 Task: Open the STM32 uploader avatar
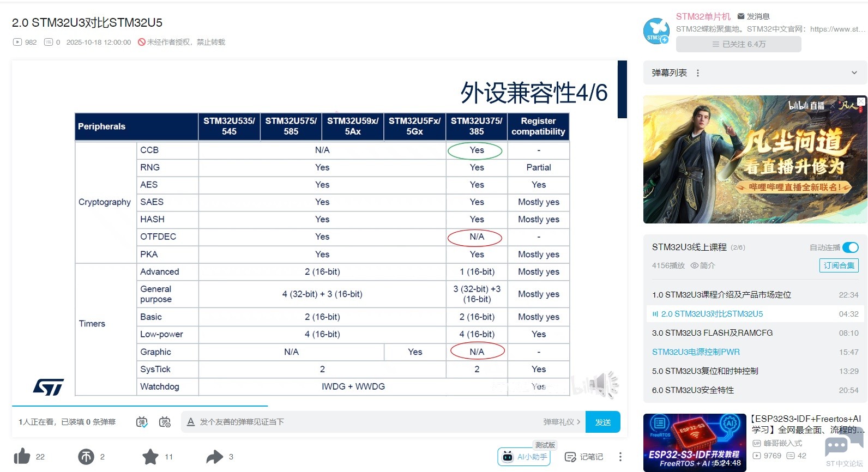click(656, 31)
